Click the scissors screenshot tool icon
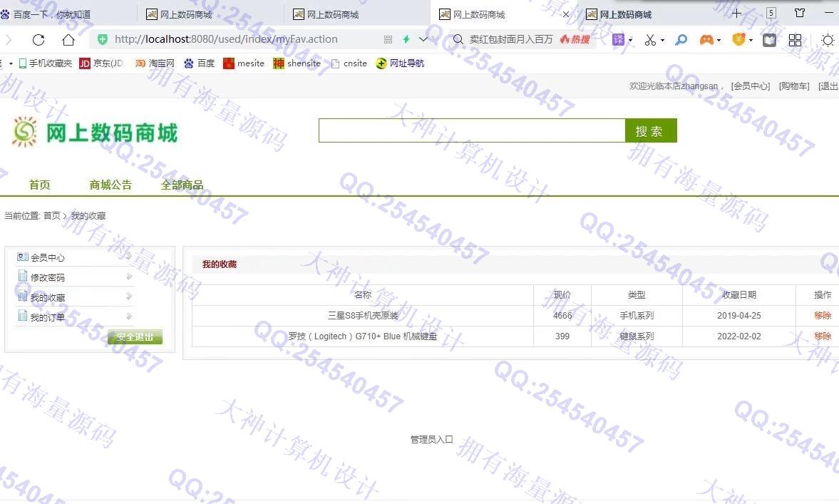 650,40
